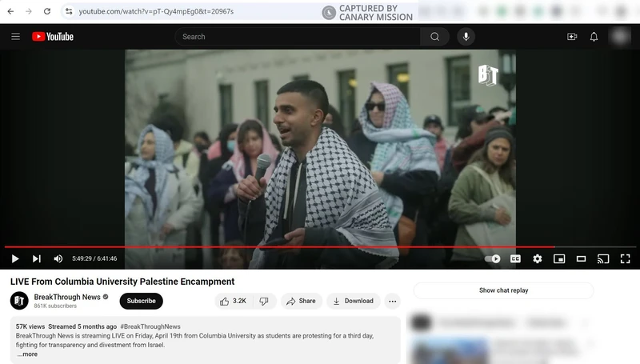Open video settings gear menu
Image resolution: width=640 pixels, height=364 pixels.
(x=538, y=258)
